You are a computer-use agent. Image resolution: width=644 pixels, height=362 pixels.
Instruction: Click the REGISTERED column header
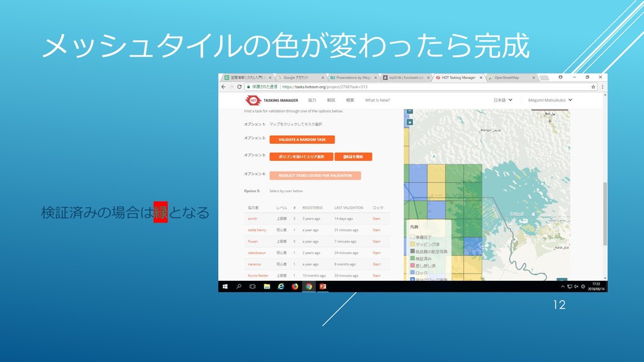click(313, 207)
